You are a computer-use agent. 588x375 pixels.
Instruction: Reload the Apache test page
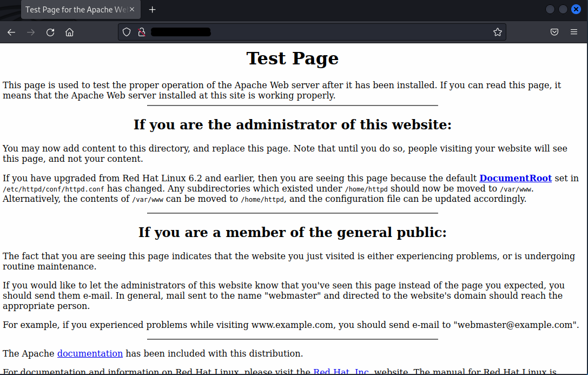[x=50, y=32]
